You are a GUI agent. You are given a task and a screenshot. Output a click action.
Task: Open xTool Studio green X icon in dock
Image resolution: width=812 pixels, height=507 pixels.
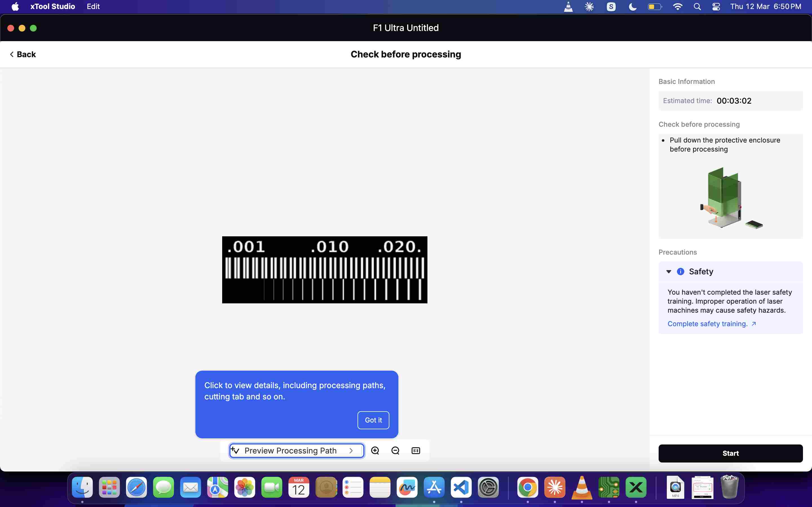pos(636,487)
